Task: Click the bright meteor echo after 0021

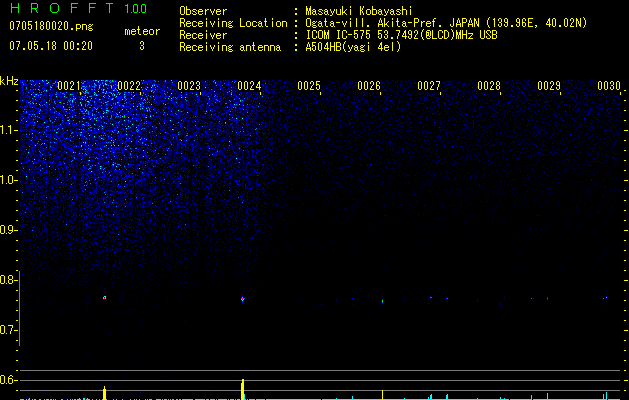Action: (105, 298)
